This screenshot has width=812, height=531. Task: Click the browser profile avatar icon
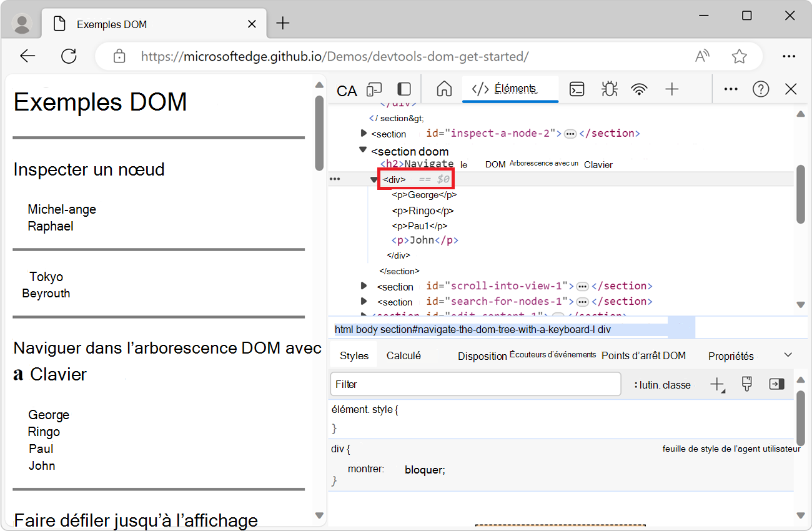22,24
